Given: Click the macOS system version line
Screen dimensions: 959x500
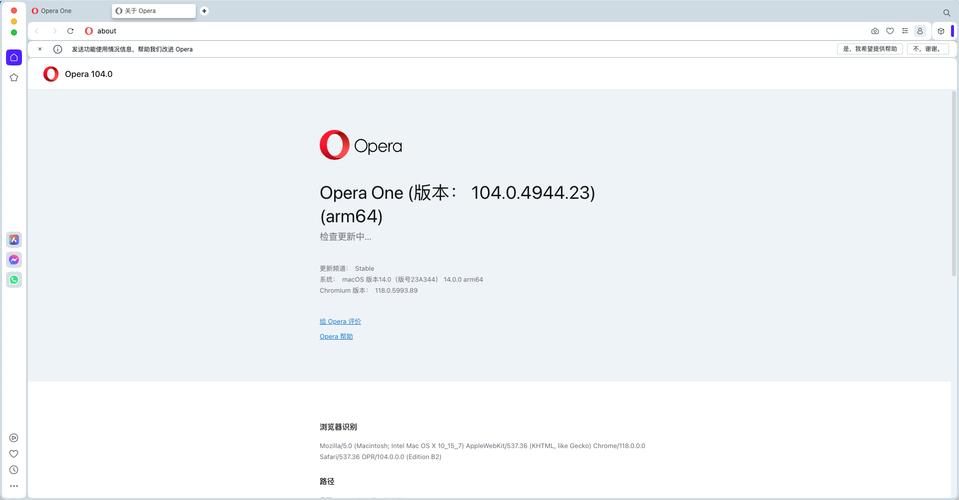Looking at the screenshot, I should point(401,279).
